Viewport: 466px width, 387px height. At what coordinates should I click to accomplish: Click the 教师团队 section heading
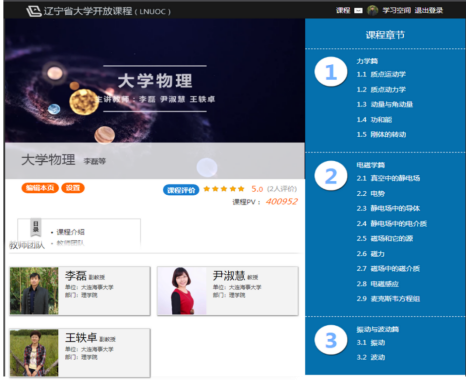tap(27, 246)
